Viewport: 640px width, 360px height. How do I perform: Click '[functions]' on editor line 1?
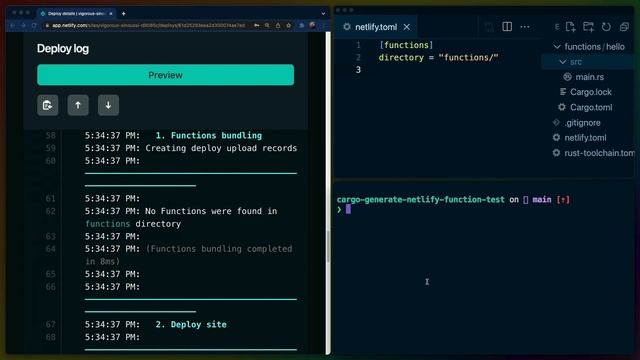point(406,45)
